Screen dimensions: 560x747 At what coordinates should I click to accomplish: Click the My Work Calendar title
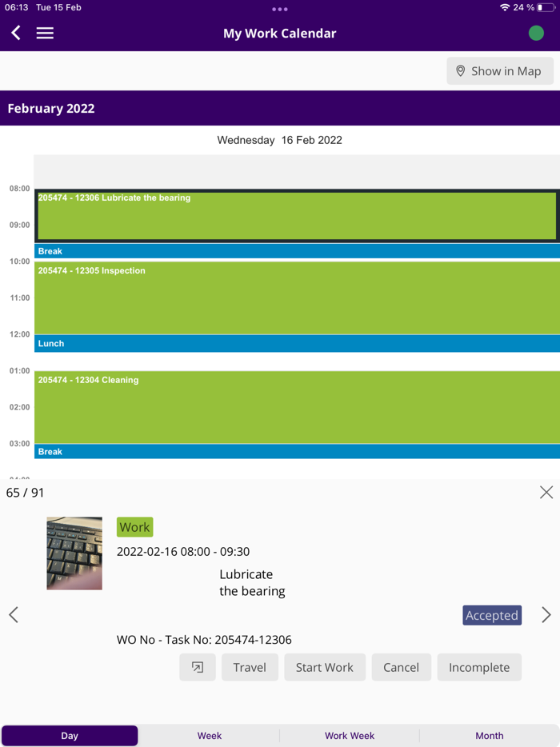(280, 34)
